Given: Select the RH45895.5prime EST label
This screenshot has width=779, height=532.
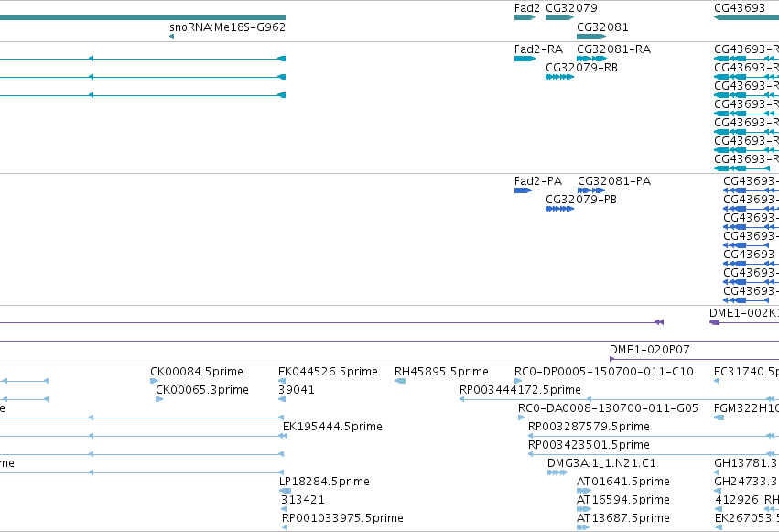Looking at the screenshot, I should (x=441, y=372).
